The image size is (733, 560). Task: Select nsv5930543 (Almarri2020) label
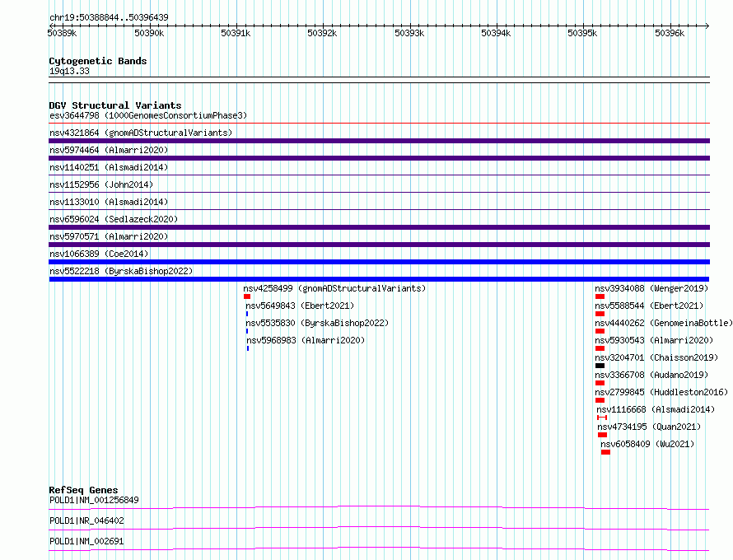tap(654, 340)
